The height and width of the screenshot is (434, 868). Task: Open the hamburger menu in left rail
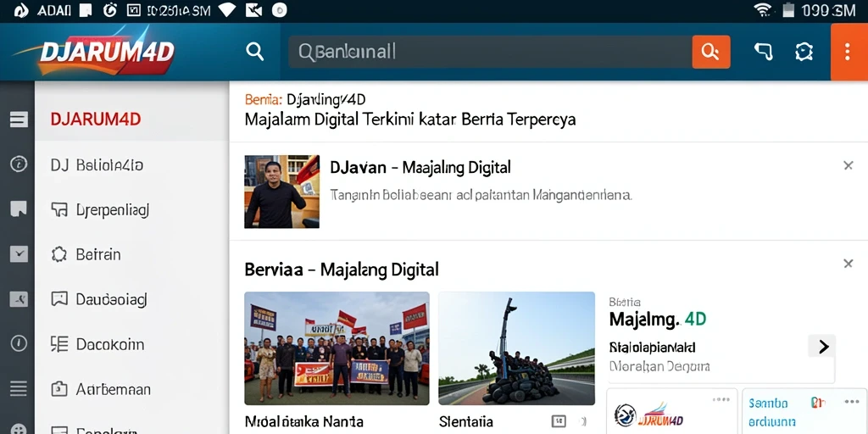pos(19,119)
